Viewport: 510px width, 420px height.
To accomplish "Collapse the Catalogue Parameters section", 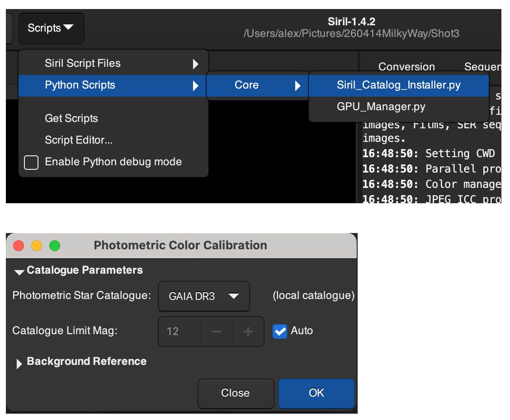I will click(19, 271).
